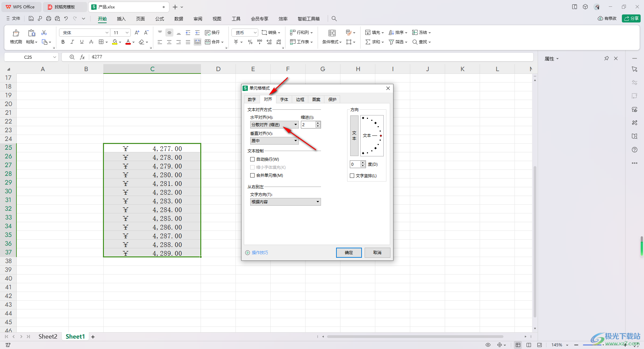Image resolution: width=644 pixels, height=349 pixels.
Task: Open the Insert (插入) ribbon tab
Action: (x=121, y=19)
